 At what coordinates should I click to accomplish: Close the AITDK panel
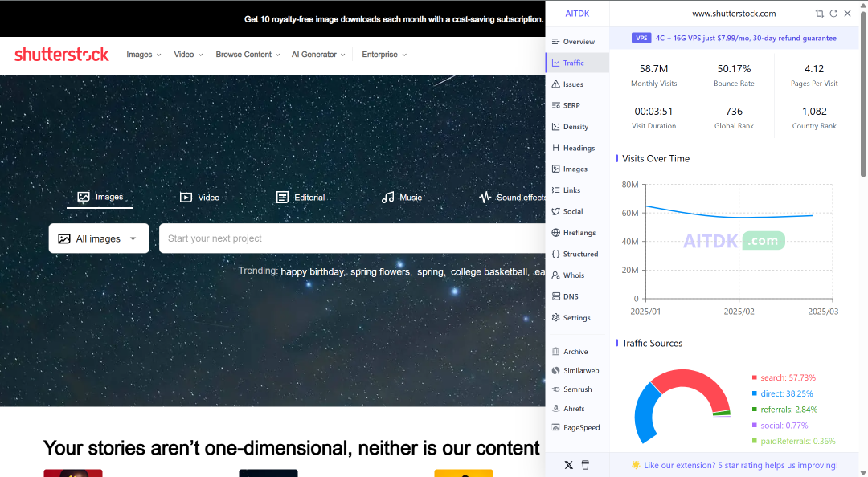click(x=848, y=14)
